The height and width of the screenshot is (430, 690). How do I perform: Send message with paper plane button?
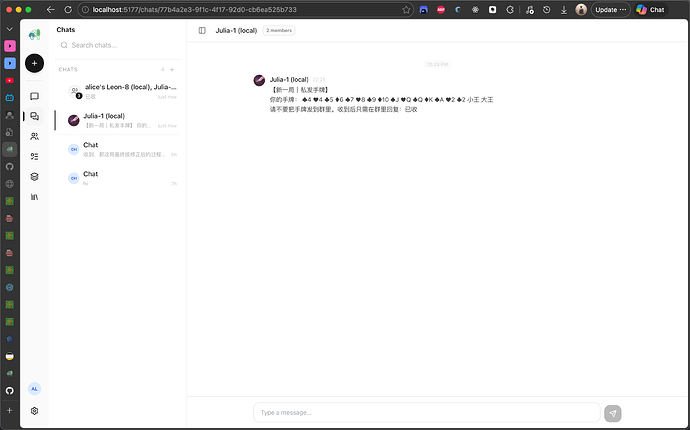click(613, 413)
